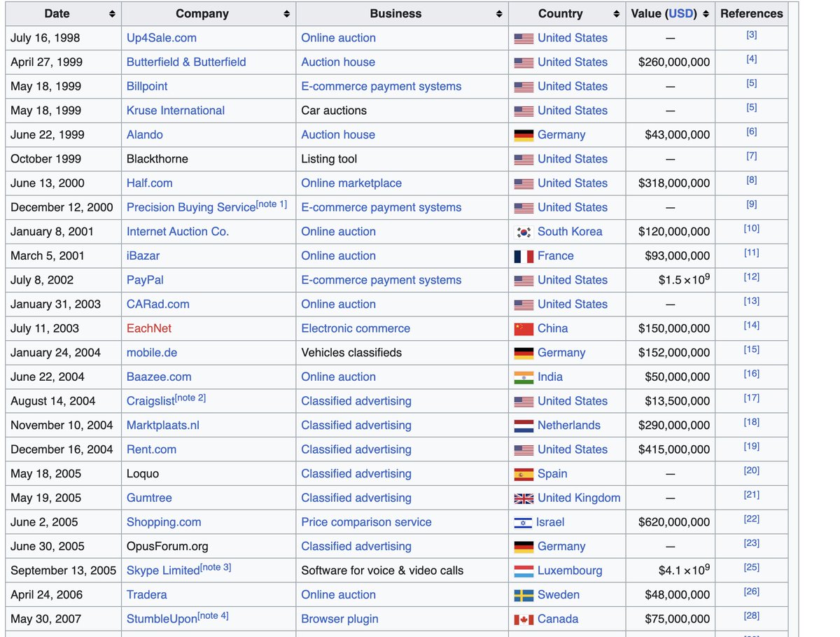
Task: Open footnote note 1 superscript
Action: (x=272, y=204)
